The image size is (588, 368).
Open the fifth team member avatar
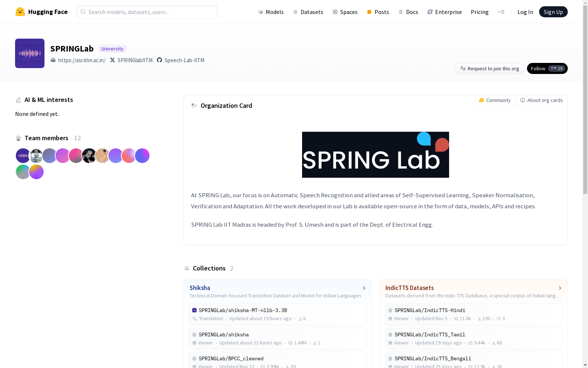76,156
